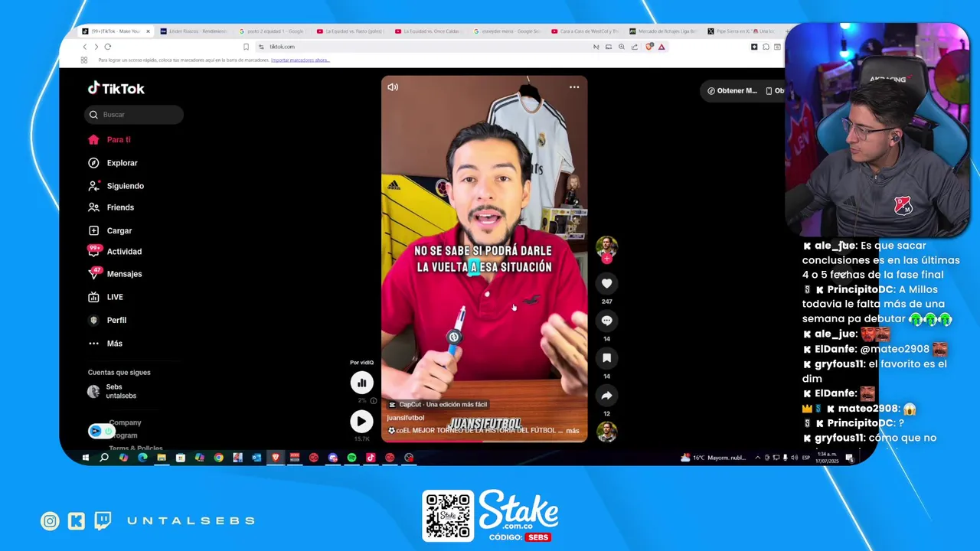980x551 pixels.
Task: Switch to La Equidad vs. Pasto tab
Action: 350,31
